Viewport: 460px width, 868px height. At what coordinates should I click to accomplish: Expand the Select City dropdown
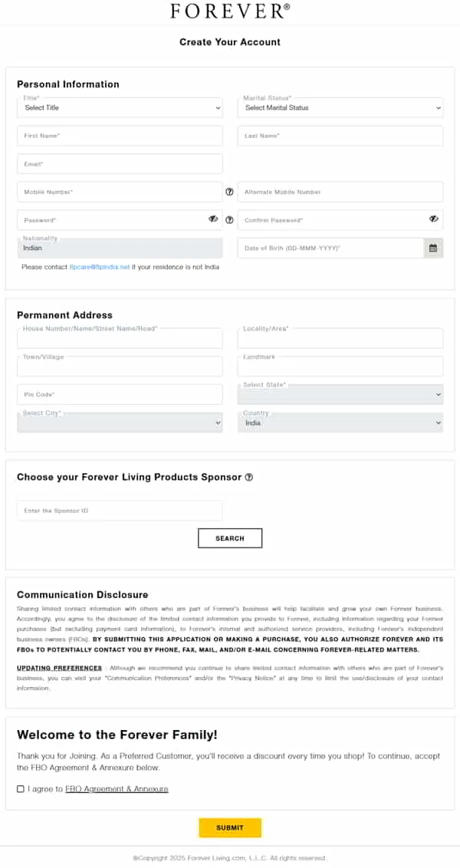click(120, 422)
